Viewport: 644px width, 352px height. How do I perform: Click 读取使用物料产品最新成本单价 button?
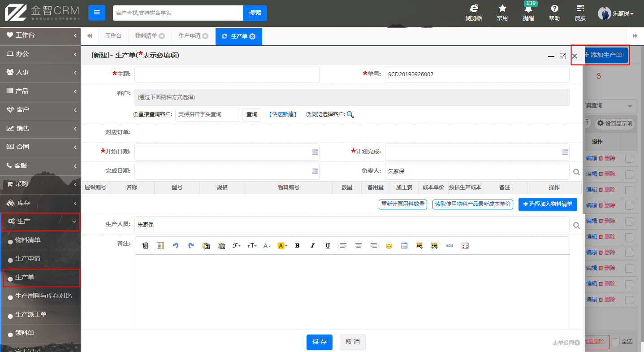tap(473, 204)
